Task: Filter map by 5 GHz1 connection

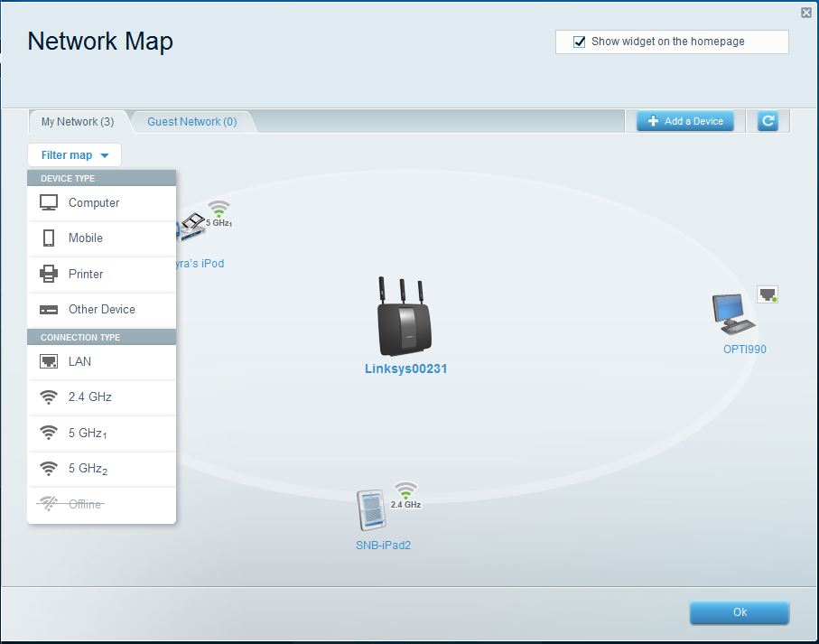Action: (x=101, y=433)
